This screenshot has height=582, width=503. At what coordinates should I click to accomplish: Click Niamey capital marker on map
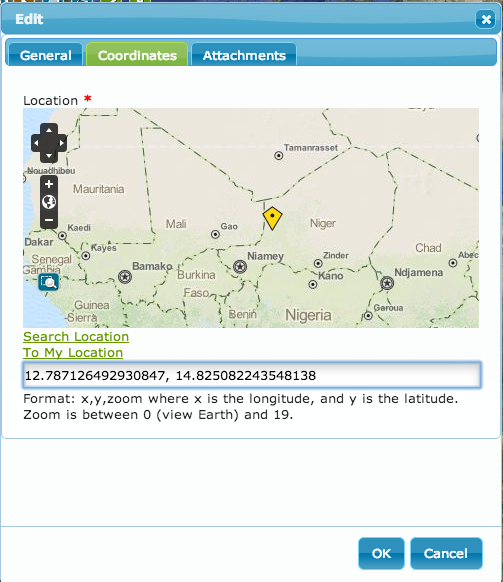pyautogui.click(x=240, y=267)
